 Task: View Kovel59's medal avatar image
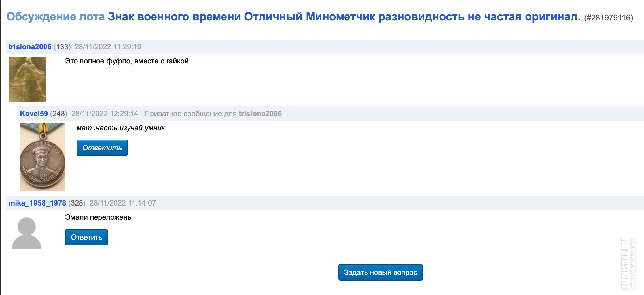click(x=43, y=157)
